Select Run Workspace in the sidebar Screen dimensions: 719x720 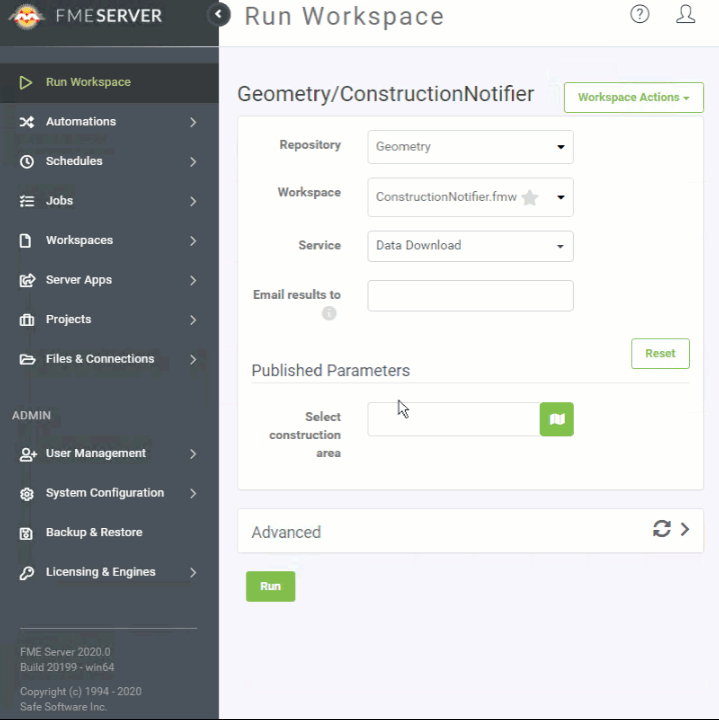pos(109,83)
